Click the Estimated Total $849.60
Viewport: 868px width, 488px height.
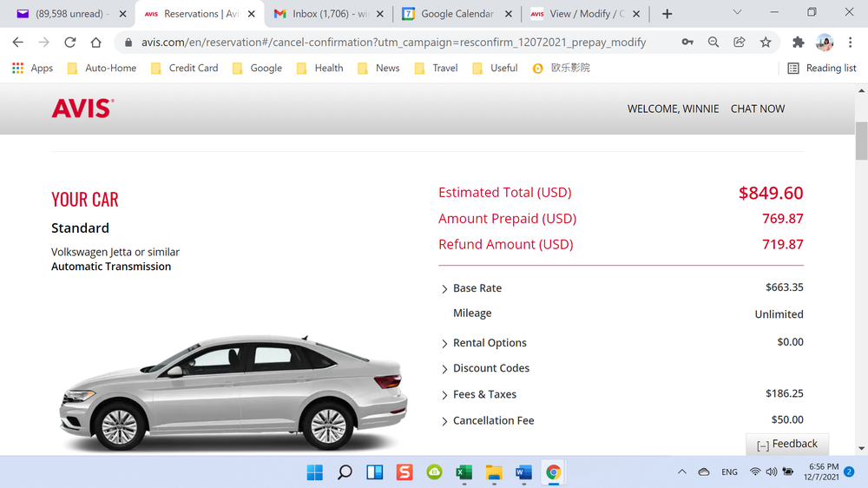(771, 193)
